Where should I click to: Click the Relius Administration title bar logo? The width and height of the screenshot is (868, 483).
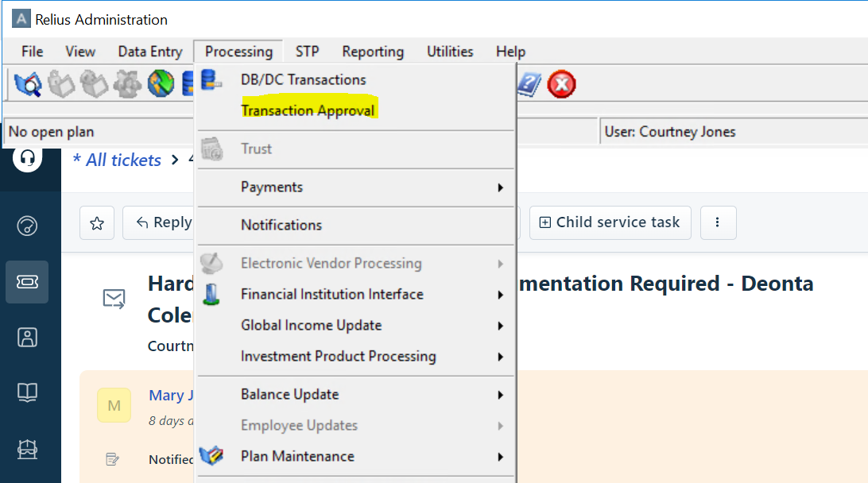[21, 19]
